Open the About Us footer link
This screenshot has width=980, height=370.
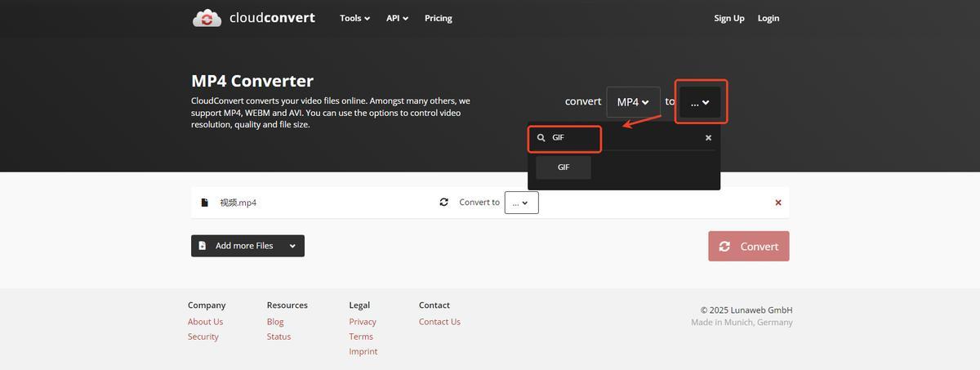205,322
